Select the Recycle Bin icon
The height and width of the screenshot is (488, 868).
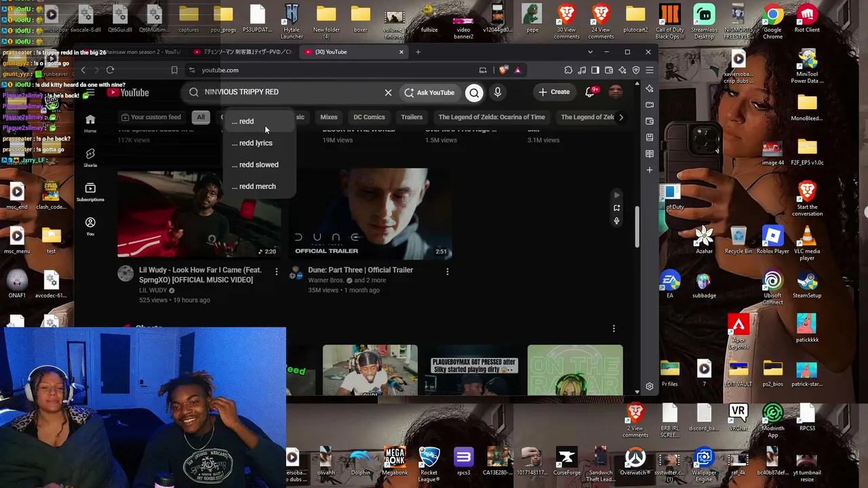click(x=738, y=240)
